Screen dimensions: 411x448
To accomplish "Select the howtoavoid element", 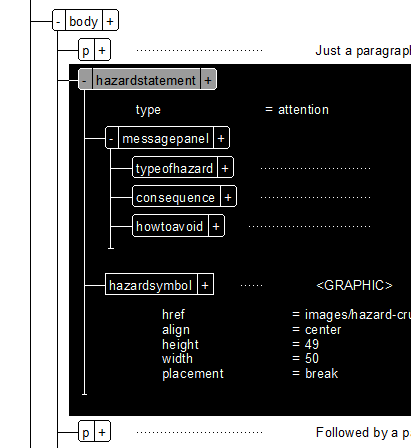I will (x=170, y=226).
